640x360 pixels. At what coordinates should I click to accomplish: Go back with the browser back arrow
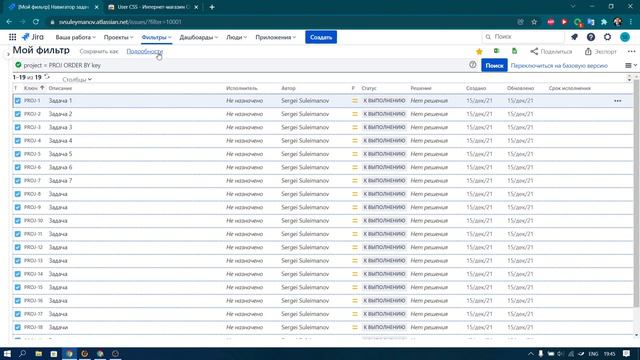click(x=9, y=22)
